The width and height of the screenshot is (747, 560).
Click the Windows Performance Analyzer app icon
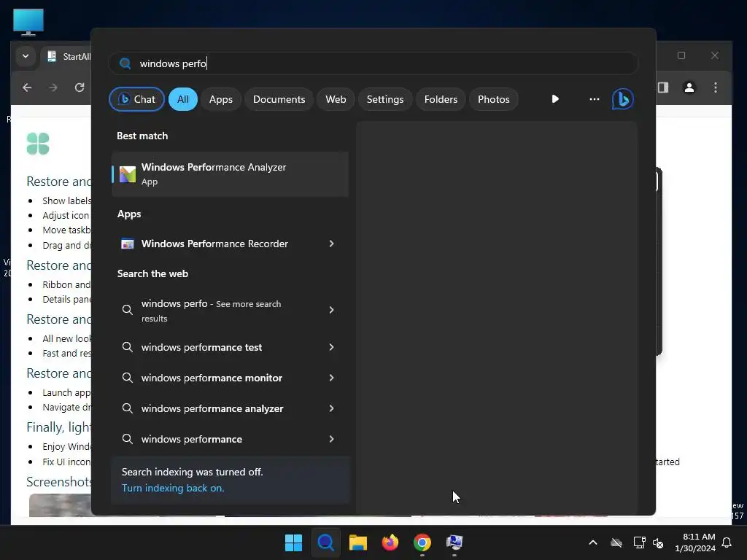pos(127,174)
